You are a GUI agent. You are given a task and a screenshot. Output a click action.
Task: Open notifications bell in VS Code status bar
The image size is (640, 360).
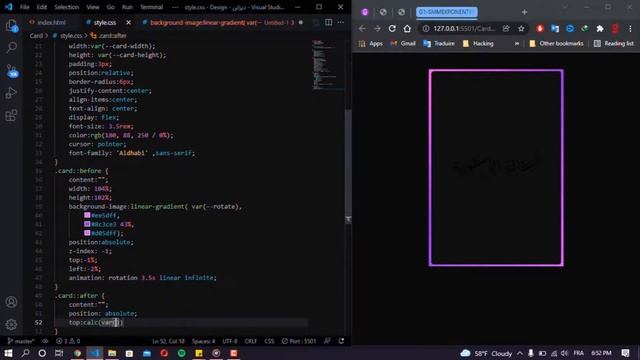tap(341, 341)
